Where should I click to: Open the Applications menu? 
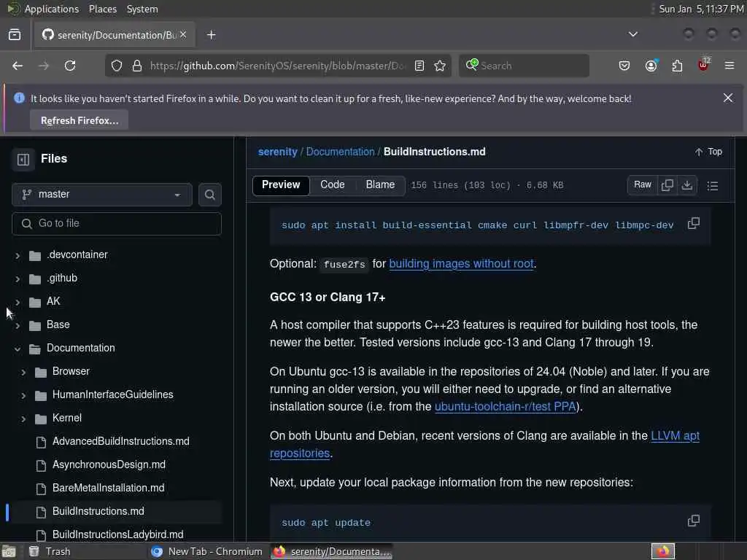[x=52, y=9]
